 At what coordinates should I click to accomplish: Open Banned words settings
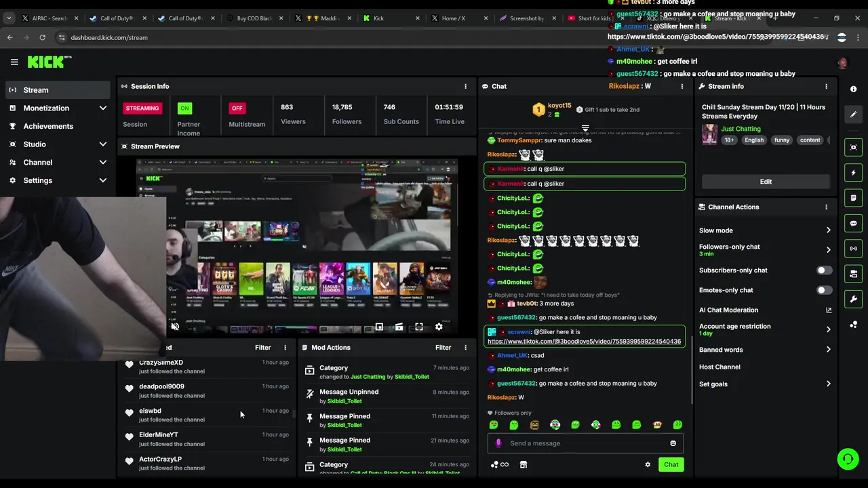765,350
